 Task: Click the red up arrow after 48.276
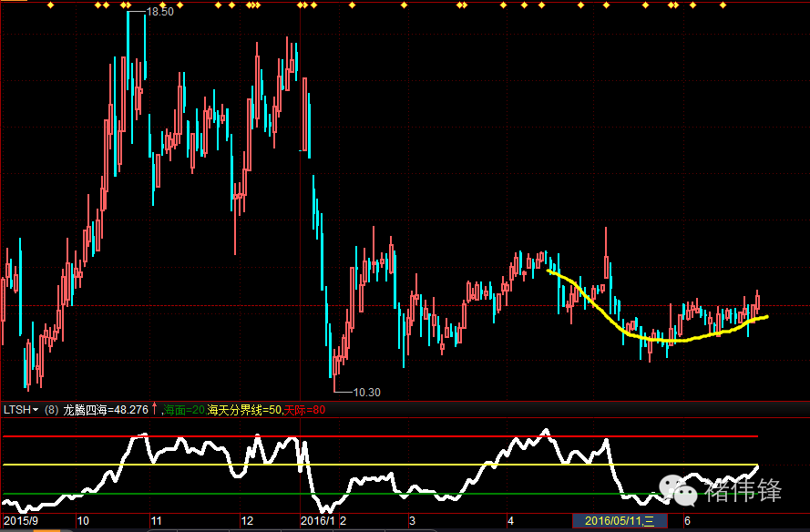point(154,409)
